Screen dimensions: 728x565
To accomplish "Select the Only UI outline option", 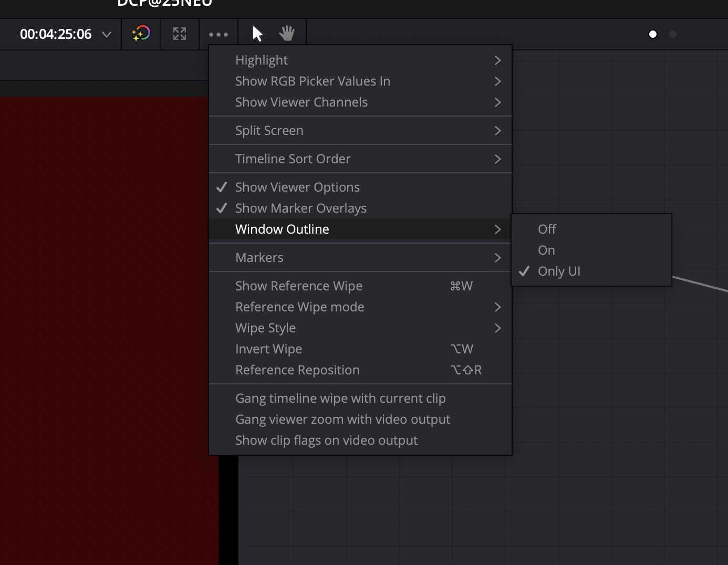I will pos(591,271).
